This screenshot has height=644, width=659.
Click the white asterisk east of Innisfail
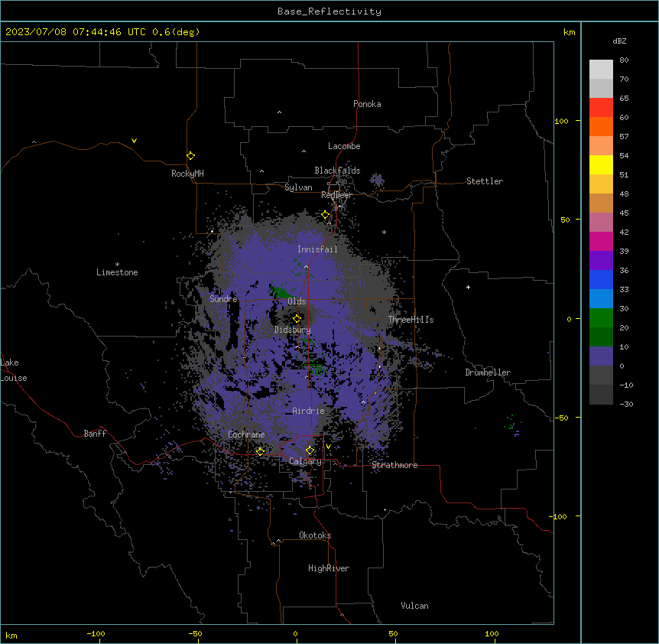tap(384, 232)
